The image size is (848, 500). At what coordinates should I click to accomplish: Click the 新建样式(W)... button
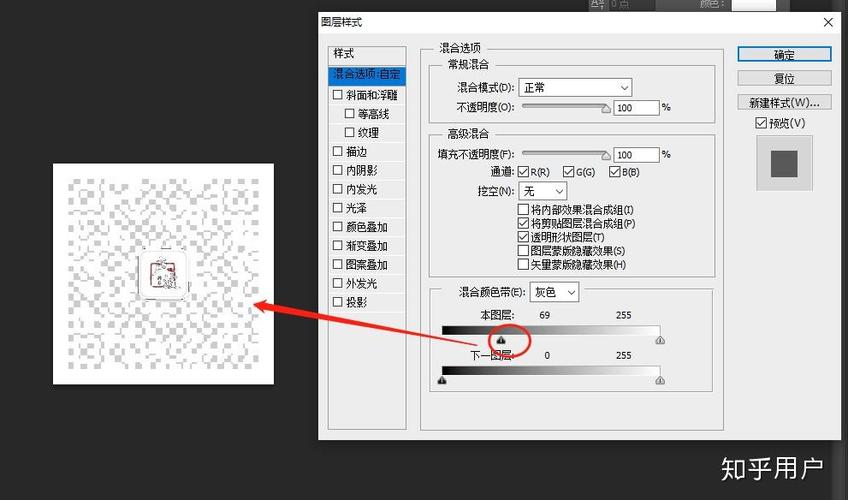[784, 102]
